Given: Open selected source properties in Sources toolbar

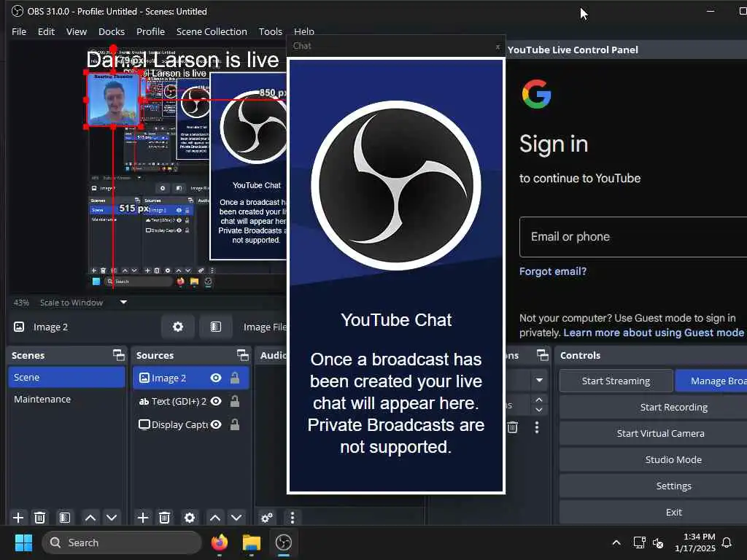Looking at the screenshot, I should click(189, 518).
